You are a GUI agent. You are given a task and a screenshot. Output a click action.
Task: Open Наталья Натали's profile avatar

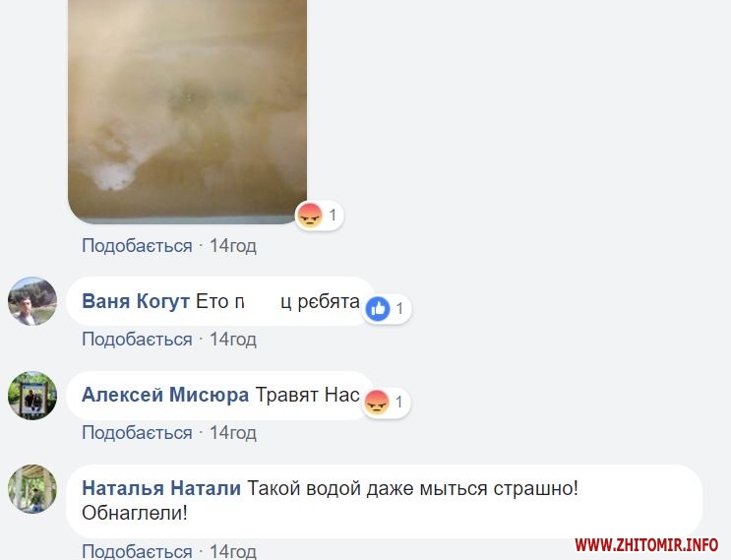click(32, 489)
